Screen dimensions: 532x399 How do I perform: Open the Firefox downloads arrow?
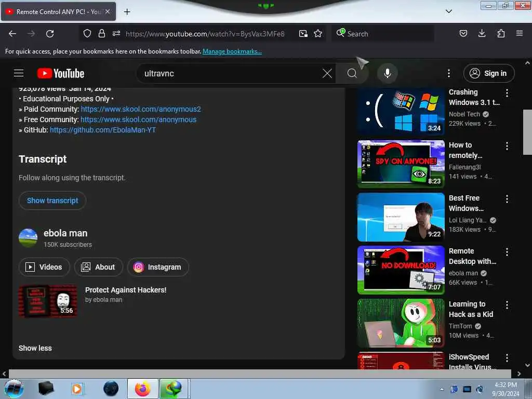482,34
